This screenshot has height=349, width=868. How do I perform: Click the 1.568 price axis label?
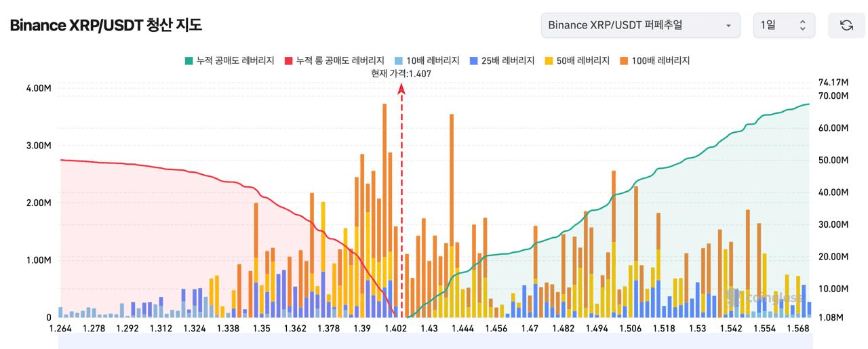tap(798, 329)
